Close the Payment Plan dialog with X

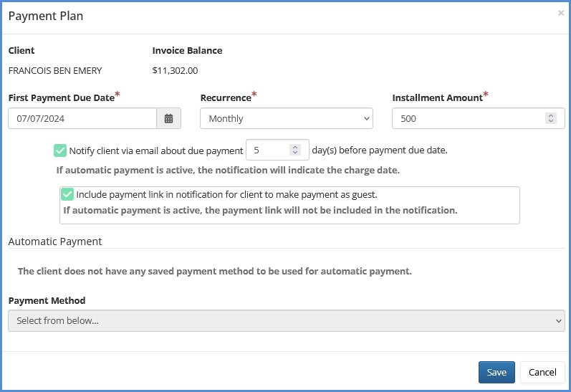pyautogui.click(x=561, y=13)
